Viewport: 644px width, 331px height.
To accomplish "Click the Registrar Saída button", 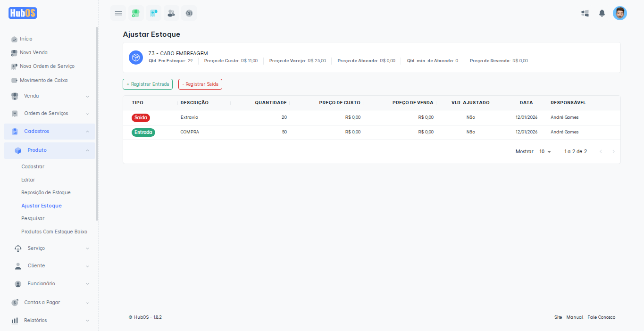I will click(x=200, y=84).
